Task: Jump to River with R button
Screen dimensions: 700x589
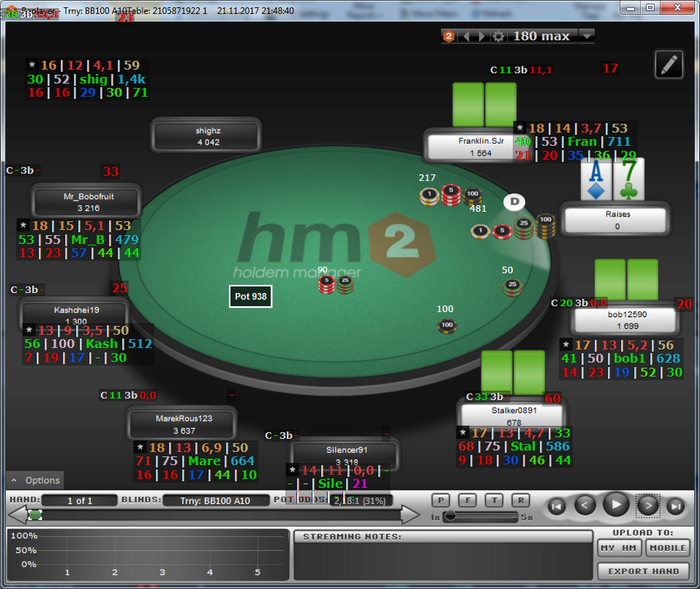Action: coord(521,500)
